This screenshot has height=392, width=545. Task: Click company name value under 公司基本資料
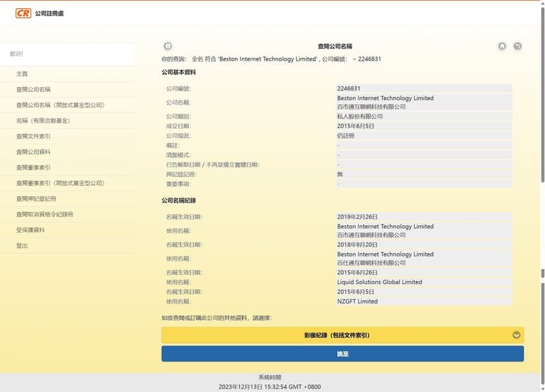[424, 103]
